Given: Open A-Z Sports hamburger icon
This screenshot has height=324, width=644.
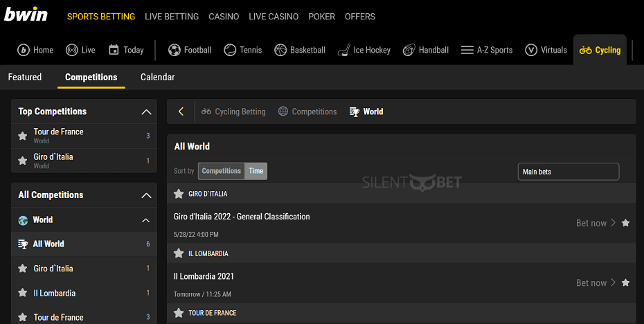Looking at the screenshot, I should (467, 50).
